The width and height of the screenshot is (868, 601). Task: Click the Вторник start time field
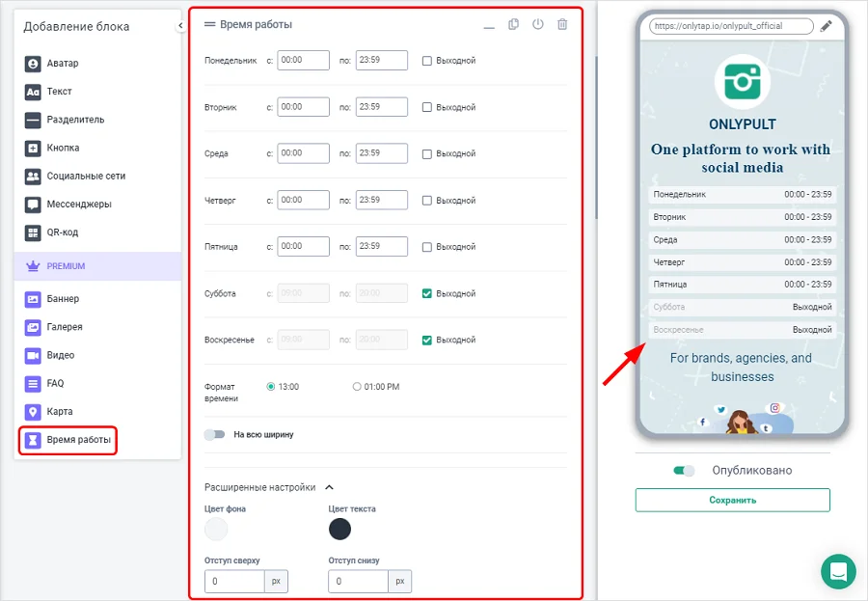[303, 107]
